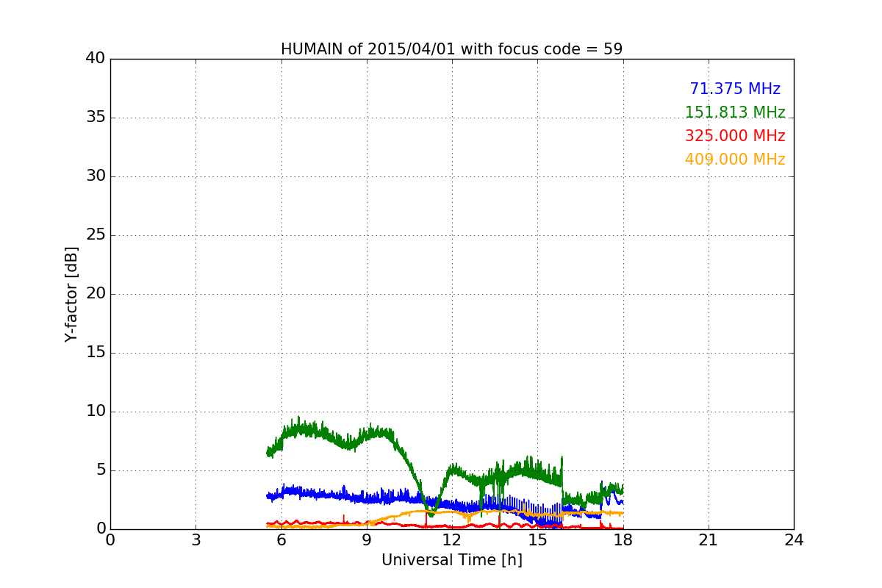Click y-axis tick value 35
Screen dimensions: 882x588
(95, 118)
